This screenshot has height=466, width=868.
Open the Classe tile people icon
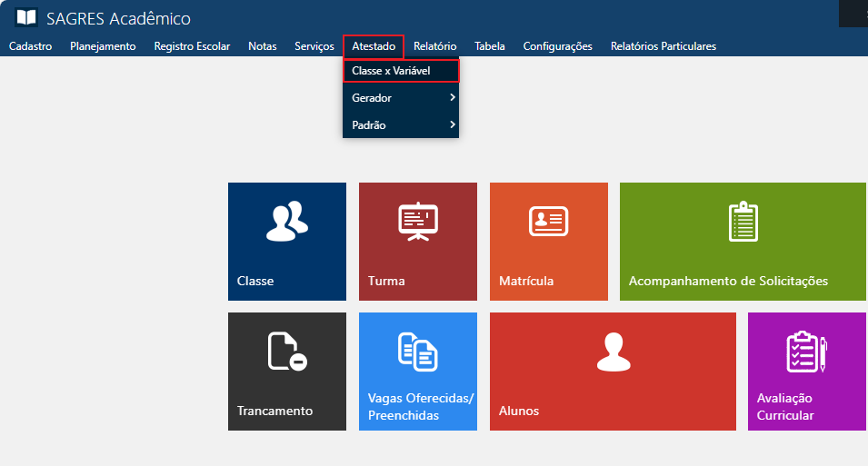coord(286,222)
